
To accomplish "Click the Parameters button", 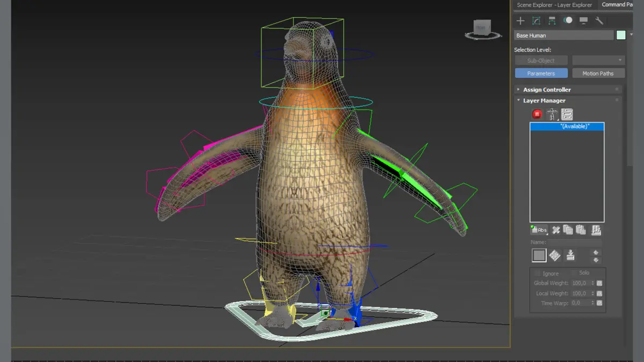I will tap(541, 73).
